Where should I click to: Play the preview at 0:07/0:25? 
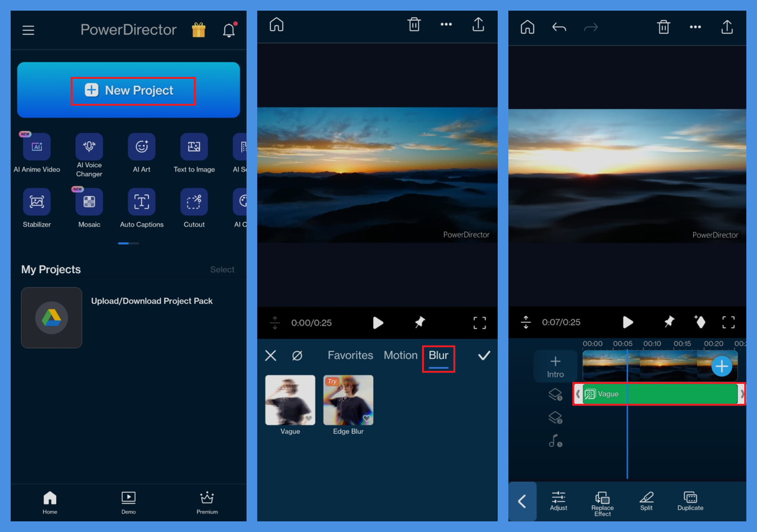pos(628,322)
